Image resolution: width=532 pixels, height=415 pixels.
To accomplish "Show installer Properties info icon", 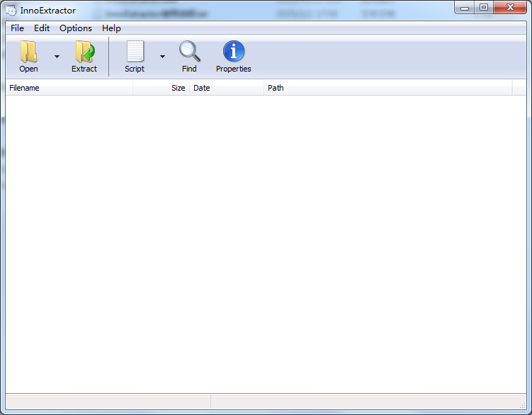I will click(x=233, y=52).
